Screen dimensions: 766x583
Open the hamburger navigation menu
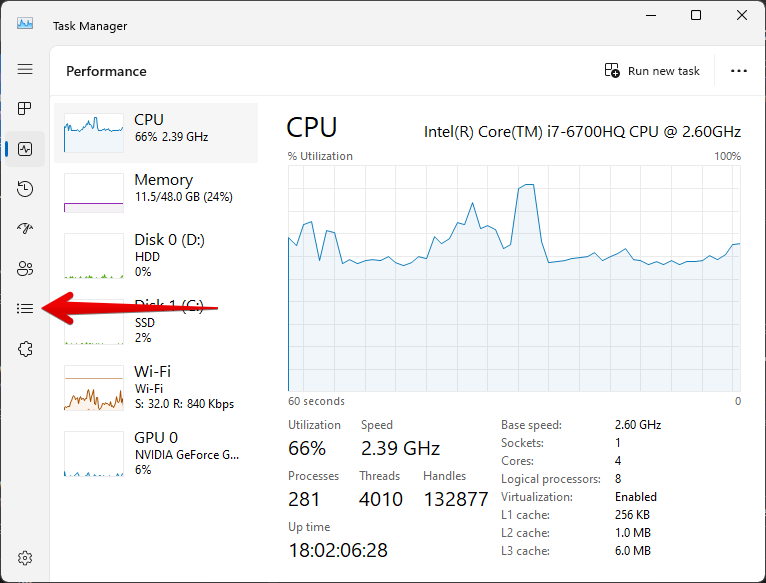[x=25, y=69]
